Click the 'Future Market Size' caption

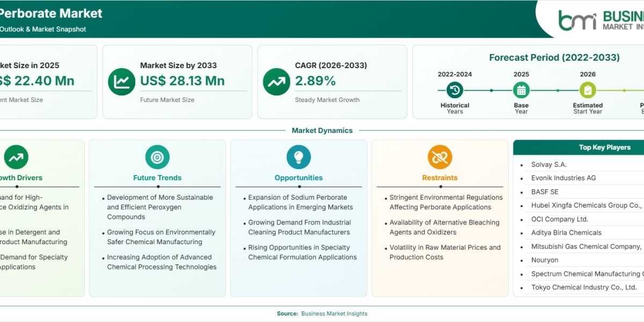coord(167,100)
